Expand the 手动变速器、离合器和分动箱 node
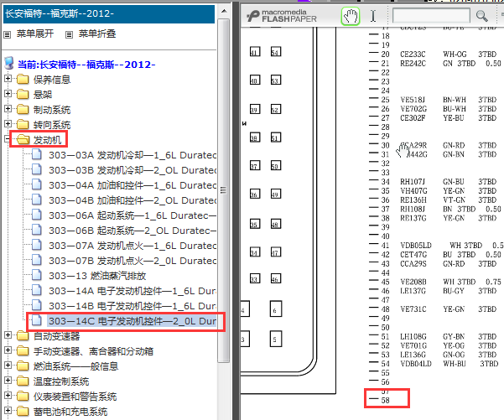 click(x=8, y=350)
